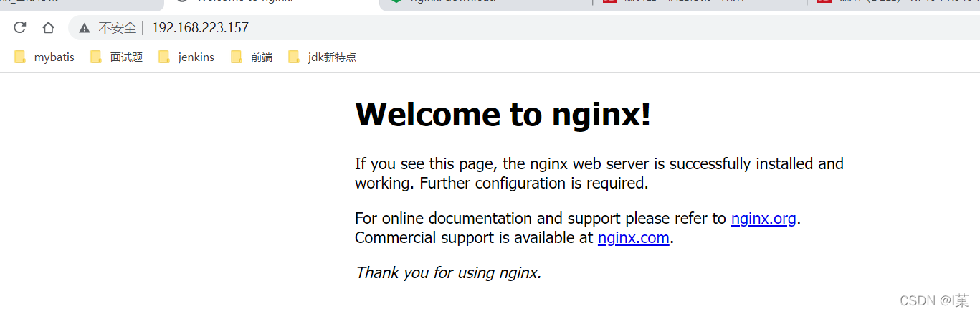Open the 前端 bookmark folder
The height and width of the screenshot is (314, 980).
click(252, 57)
